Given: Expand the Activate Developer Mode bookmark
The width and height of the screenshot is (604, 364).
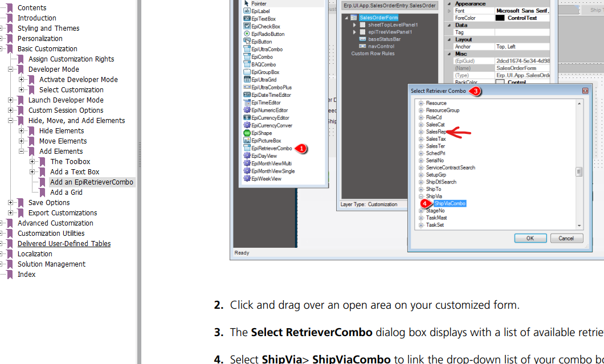Looking at the screenshot, I should 22,79.
